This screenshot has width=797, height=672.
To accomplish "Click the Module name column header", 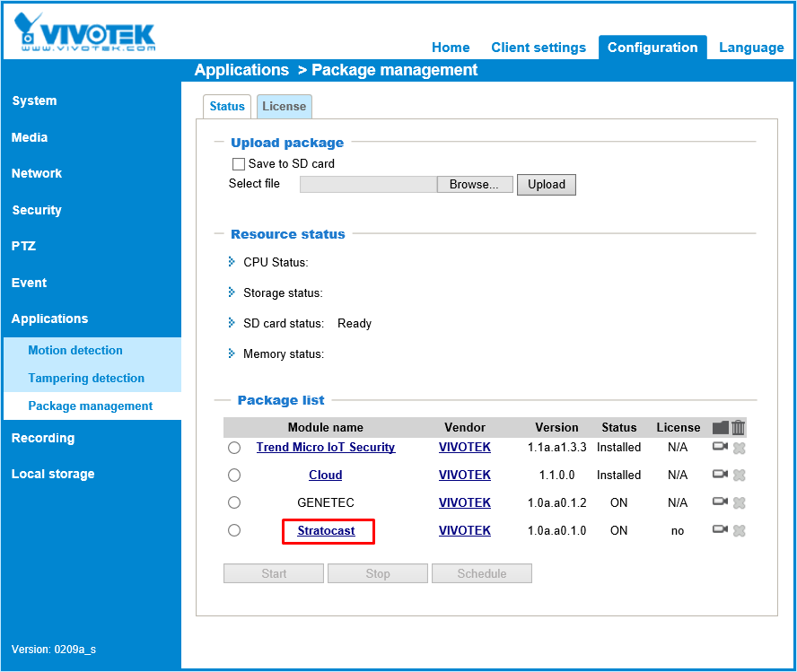I will (325, 427).
